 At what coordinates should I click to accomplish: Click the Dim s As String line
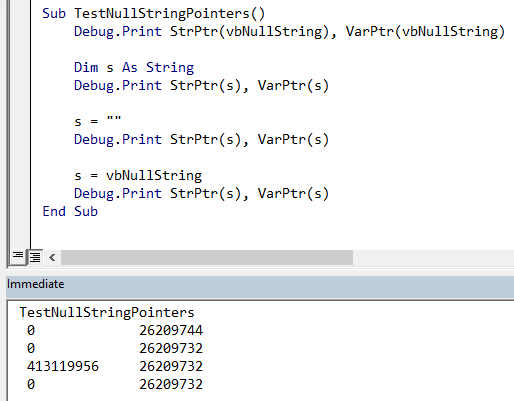(134, 67)
